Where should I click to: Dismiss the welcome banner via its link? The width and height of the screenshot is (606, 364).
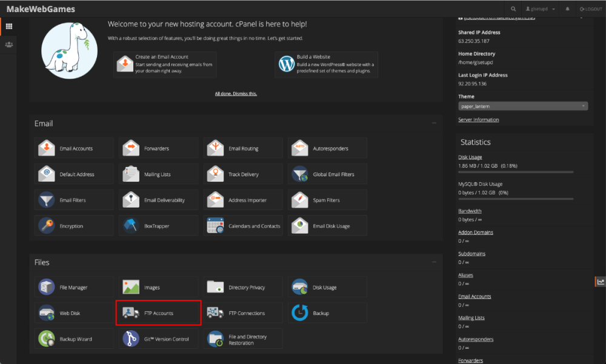236,93
